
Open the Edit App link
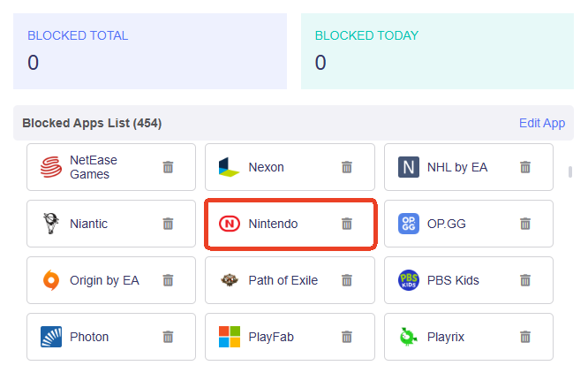click(541, 123)
